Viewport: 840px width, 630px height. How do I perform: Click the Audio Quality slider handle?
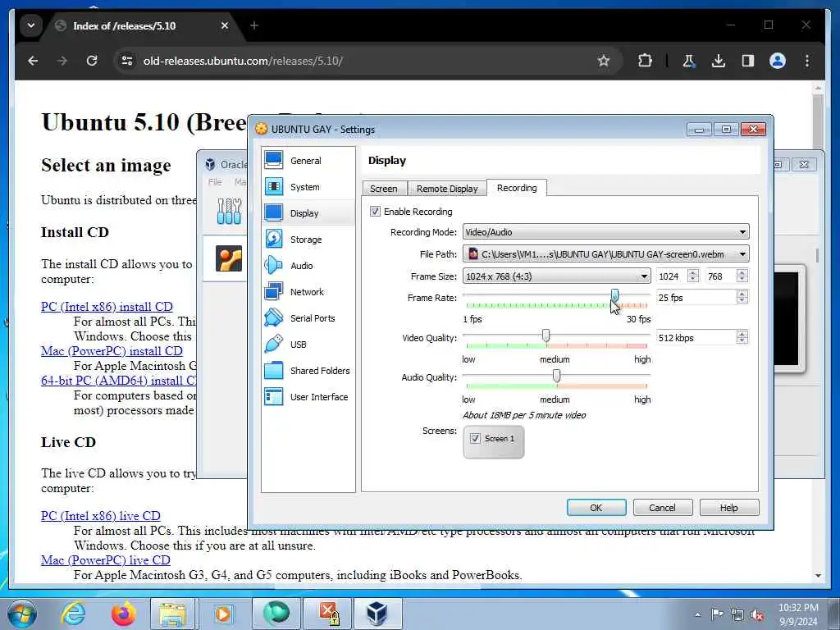click(x=557, y=376)
